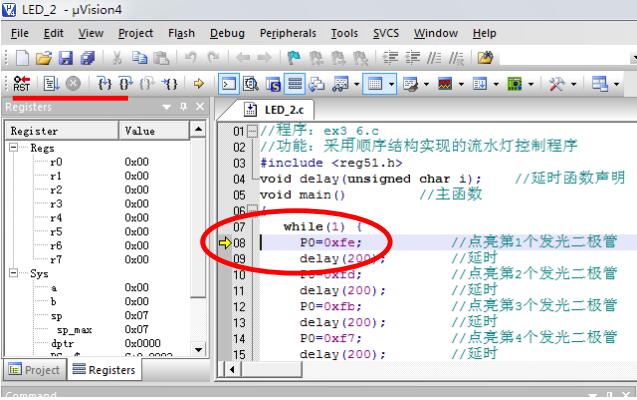Click the Save file icon
This screenshot has width=637, height=400.
pos(66,58)
